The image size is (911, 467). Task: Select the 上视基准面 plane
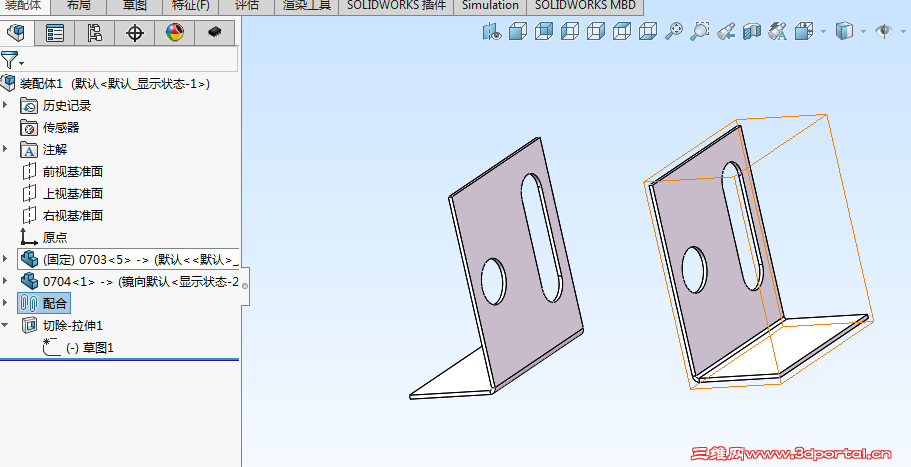tap(62, 193)
